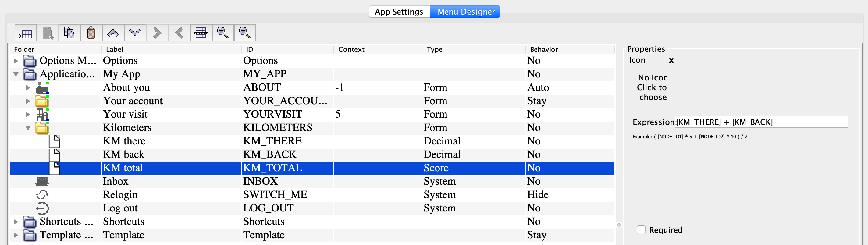Select the Menu Designer tab
The height and width of the screenshot is (245, 868).
click(466, 12)
